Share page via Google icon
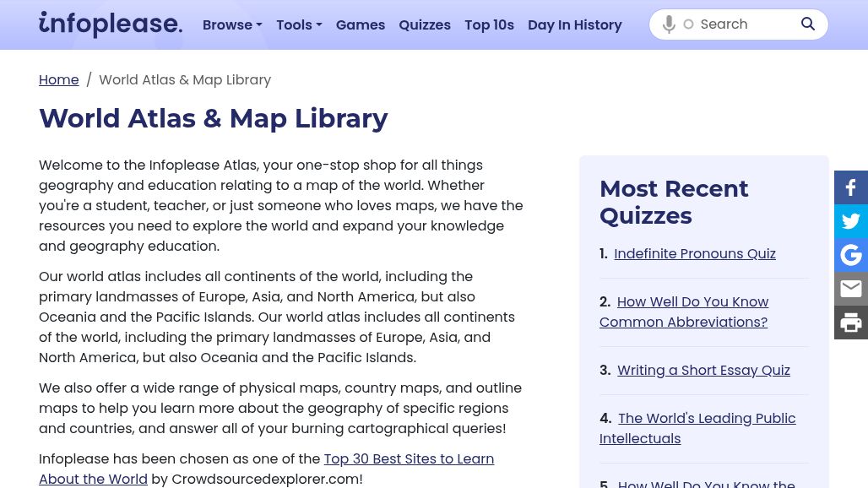Image resolution: width=868 pixels, height=488 pixels. (x=851, y=255)
